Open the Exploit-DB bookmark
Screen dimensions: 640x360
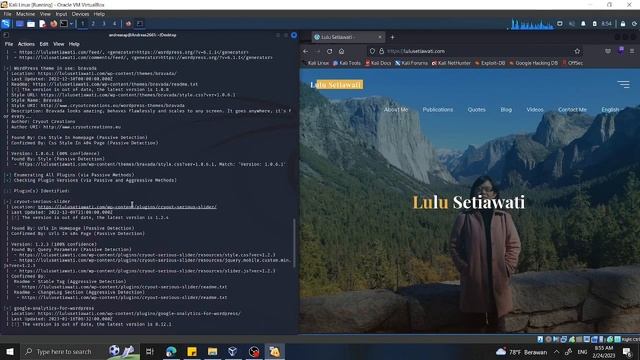(490, 63)
